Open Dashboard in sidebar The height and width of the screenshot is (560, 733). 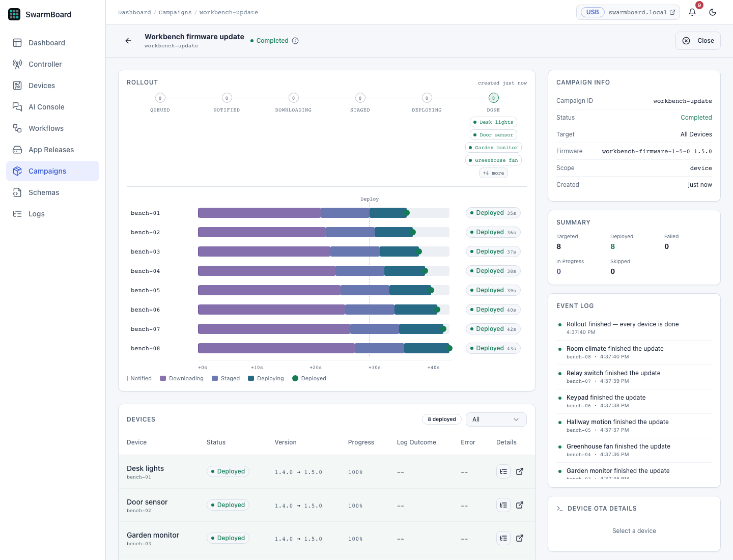tap(52, 43)
